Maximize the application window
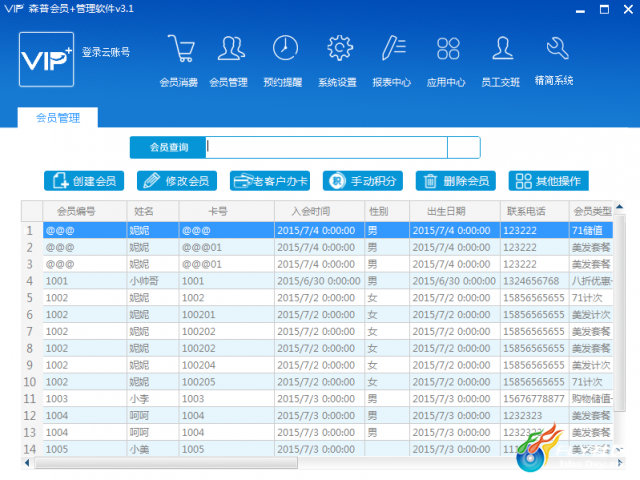The height and width of the screenshot is (480, 640). tap(604, 9)
